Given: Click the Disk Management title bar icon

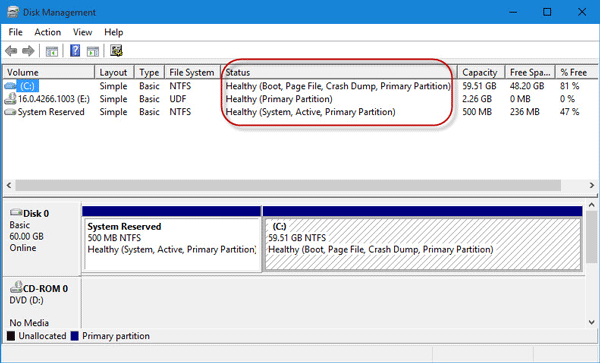Looking at the screenshot, I should click(13, 12).
